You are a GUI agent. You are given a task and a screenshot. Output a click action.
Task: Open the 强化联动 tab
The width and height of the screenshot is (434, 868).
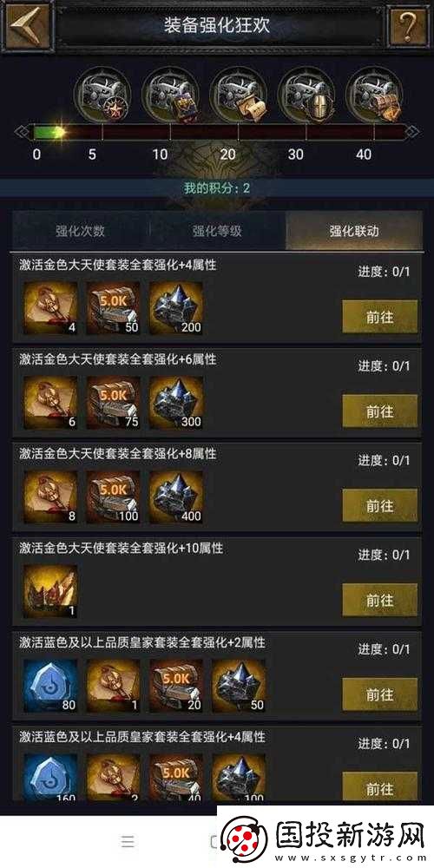point(354,231)
